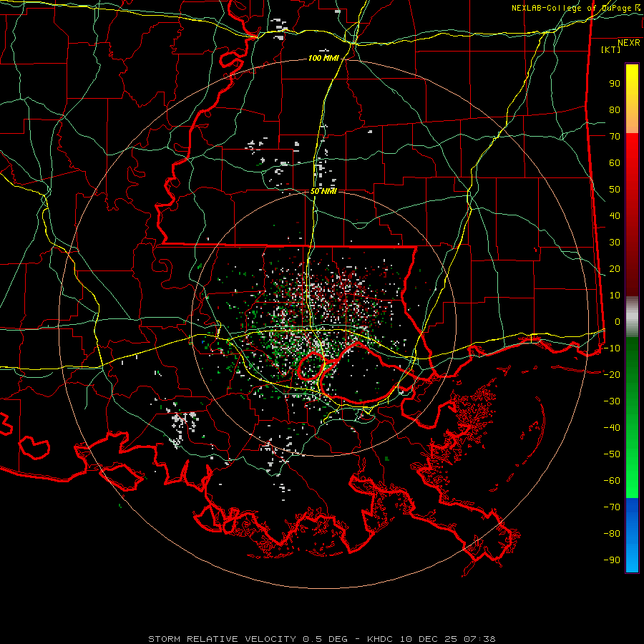Viewport: 644px width, 644px height.
Task: Click the 0 value on velocity scale
Action: click(x=618, y=322)
